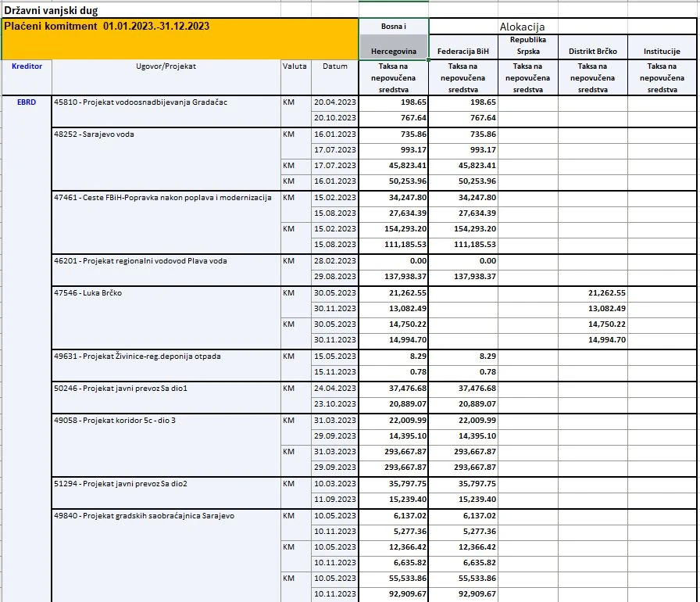Click the date cell 28.02.2023

pos(334,261)
